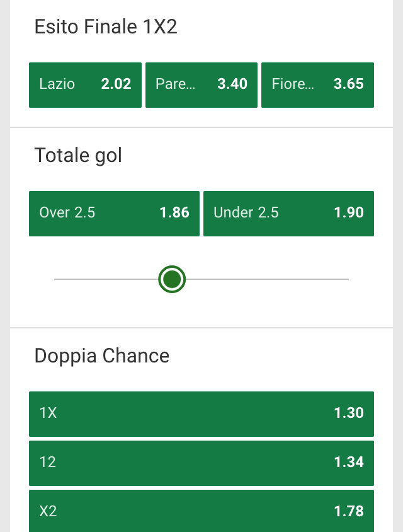Select the X2 double chance bet
The width and height of the screenshot is (403, 532).
click(x=201, y=511)
